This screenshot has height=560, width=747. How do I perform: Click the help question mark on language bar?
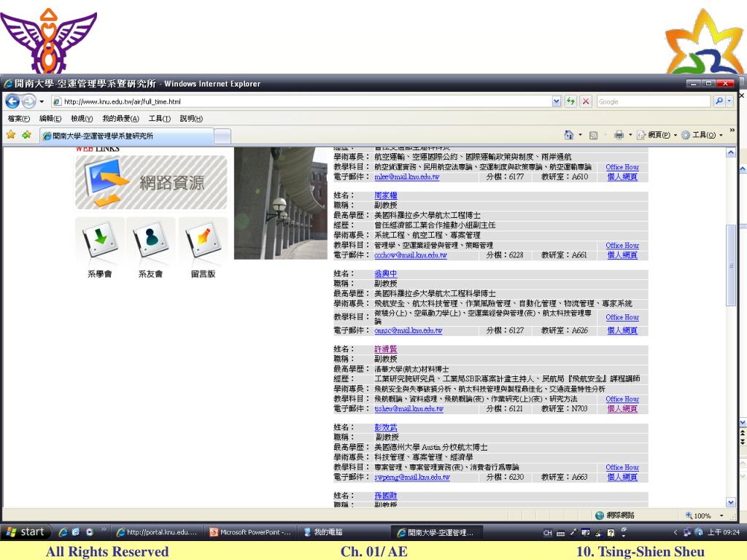pos(611,533)
